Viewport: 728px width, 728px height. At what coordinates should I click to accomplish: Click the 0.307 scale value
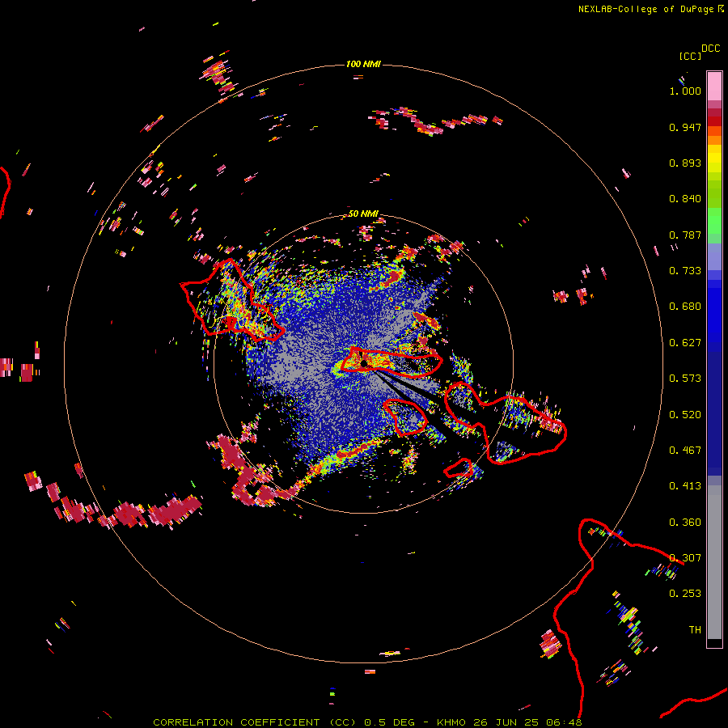point(685,558)
